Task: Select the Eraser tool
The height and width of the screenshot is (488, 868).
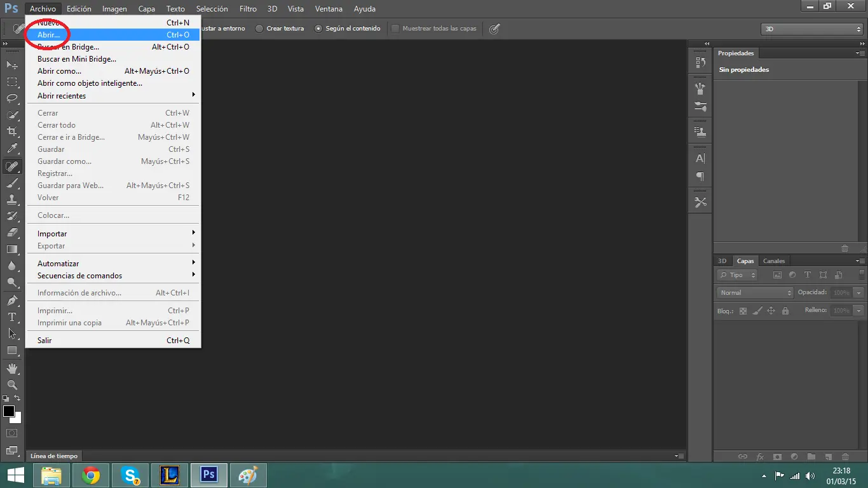Action: tap(12, 233)
